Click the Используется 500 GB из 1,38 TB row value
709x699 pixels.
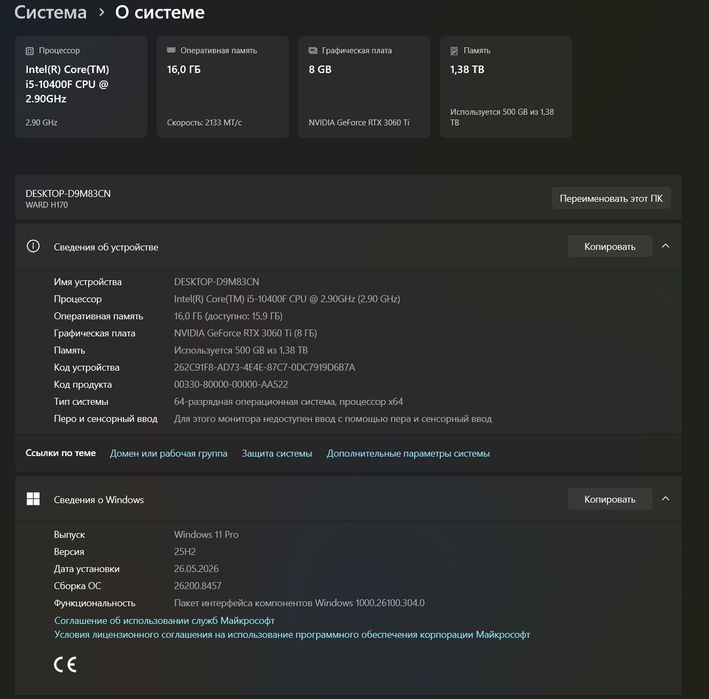click(241, 350)
